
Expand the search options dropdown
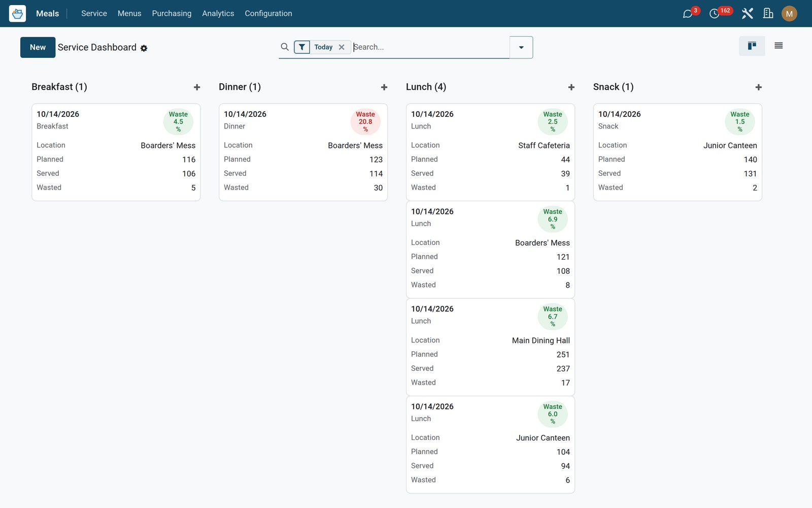point(521,47)
